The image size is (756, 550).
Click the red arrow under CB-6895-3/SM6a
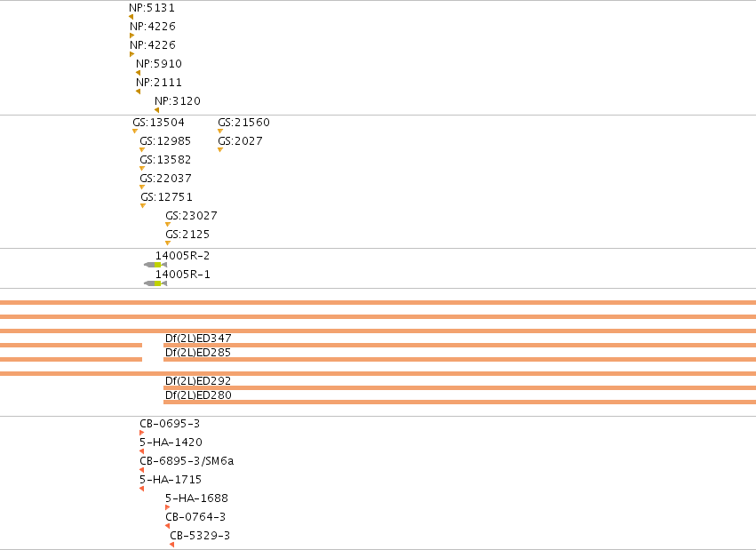pos(142,470)
